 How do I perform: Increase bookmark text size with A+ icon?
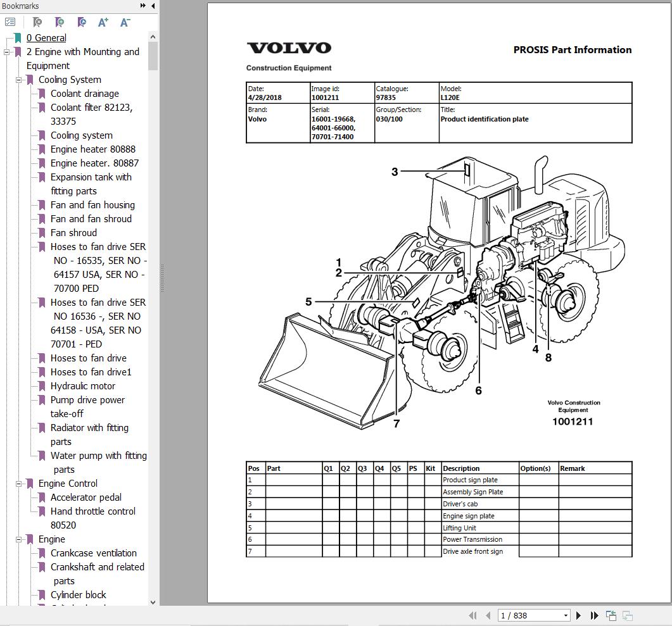coord(102,21)
